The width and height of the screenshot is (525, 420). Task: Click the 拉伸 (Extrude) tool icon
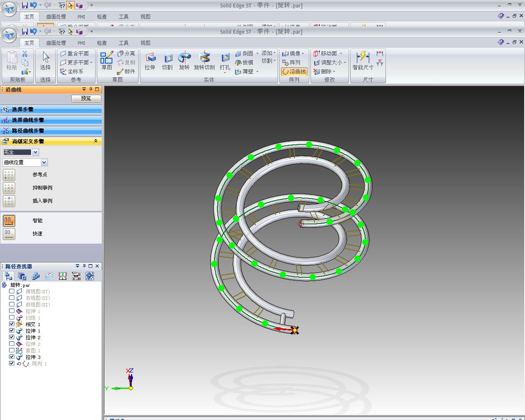pos(150,61)
